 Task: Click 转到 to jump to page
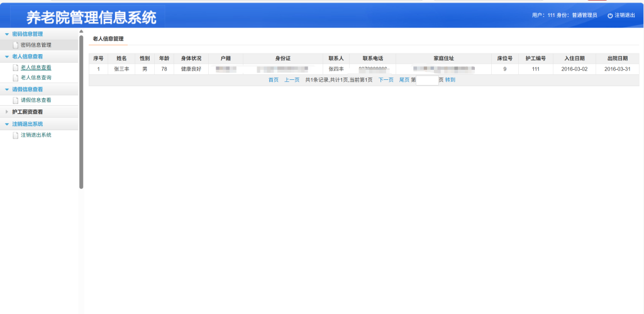(450, 80)
